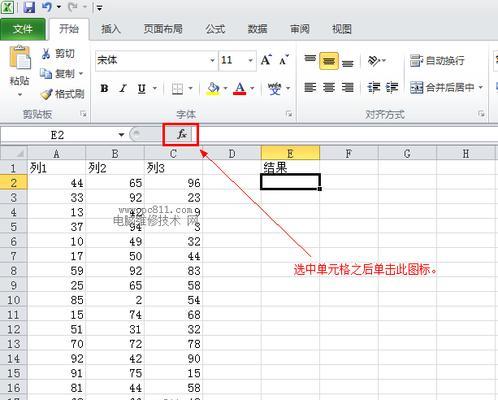Click the Increase Font Size icon

pyautogui.click(x=266, y=60)
